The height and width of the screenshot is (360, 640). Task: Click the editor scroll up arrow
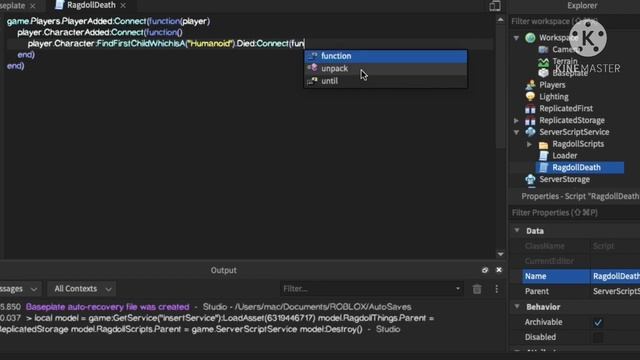point(500,20)
